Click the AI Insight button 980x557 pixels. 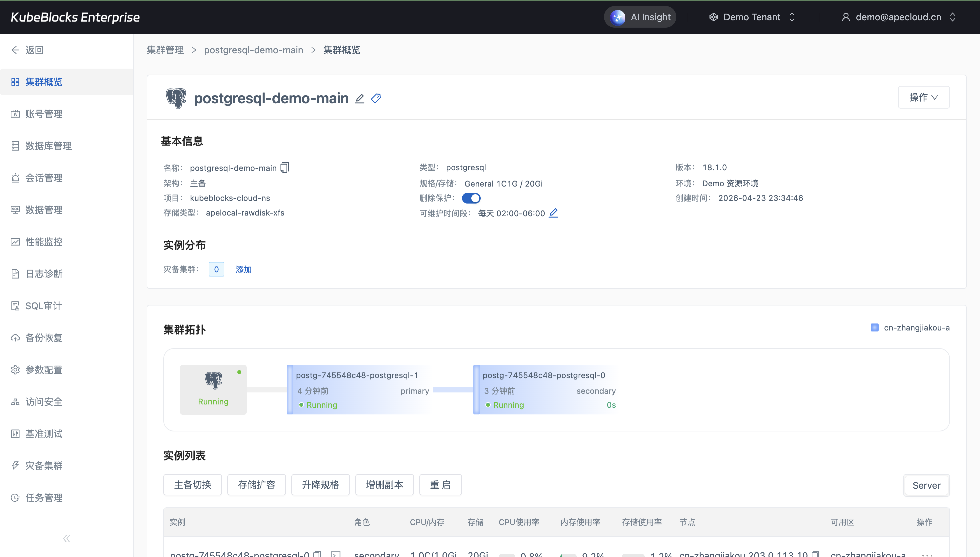tap(640, 17)
